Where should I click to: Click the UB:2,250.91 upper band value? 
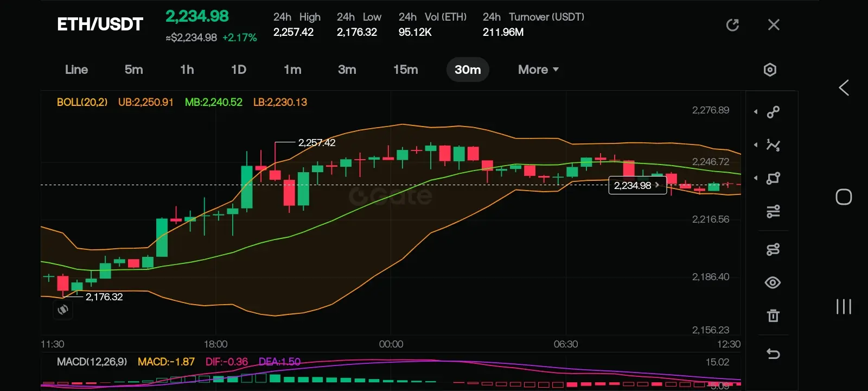pos(146,102)
